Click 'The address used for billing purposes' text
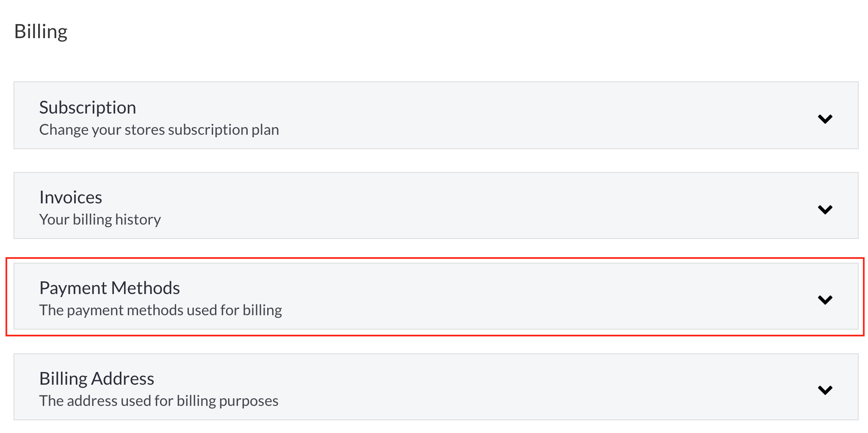This screenshot has height=433, width=868. point(159,401)
